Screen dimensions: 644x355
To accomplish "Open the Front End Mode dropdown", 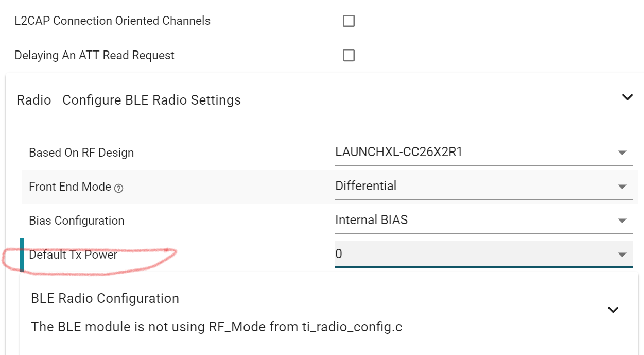I will coord(622,187).
